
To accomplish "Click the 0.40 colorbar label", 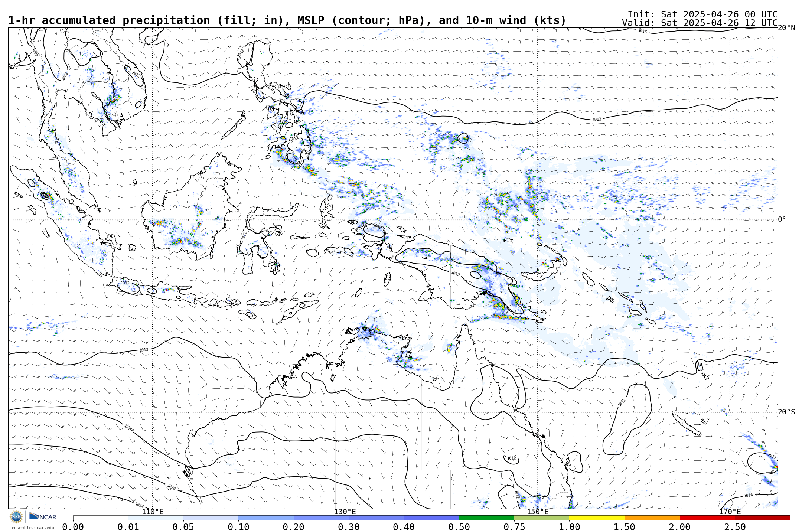I will pyautogui.click(x=404, y=527).
